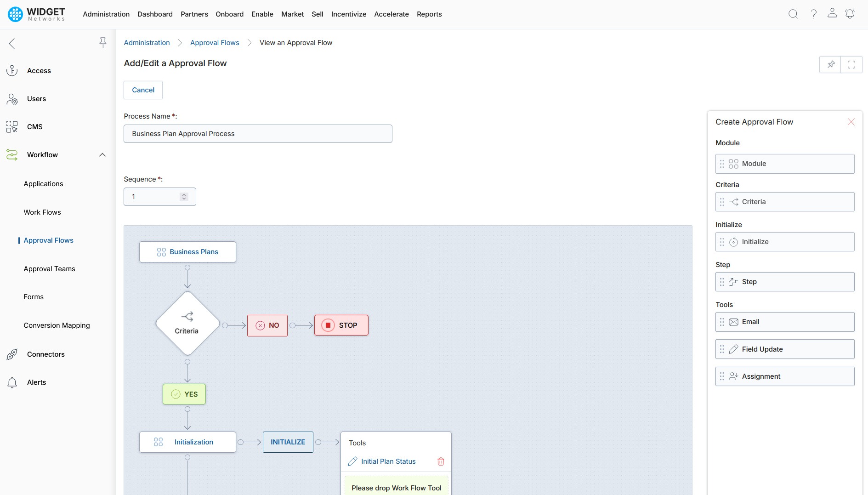
Task: Click the pin page icon button
Action: [x=830, y=65]
